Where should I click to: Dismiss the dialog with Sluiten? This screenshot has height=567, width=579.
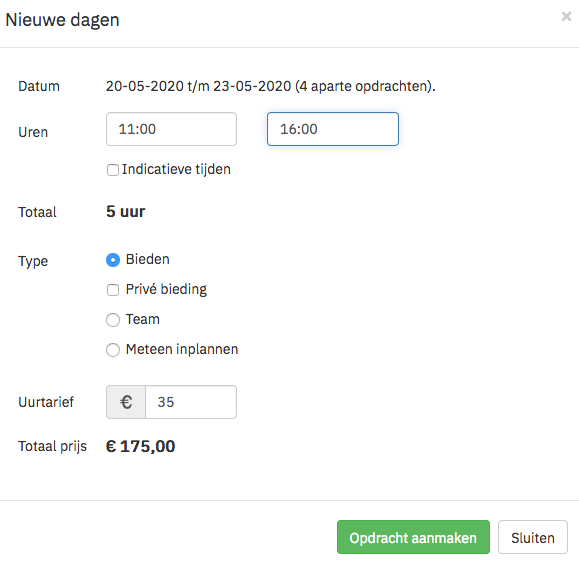click(x=532, y=537)
